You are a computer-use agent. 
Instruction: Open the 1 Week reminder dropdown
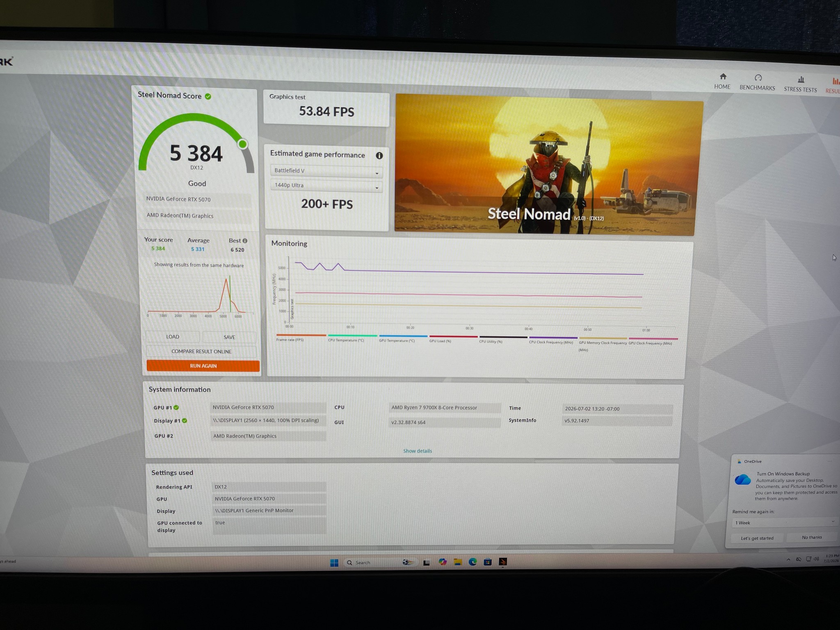click(x=784, y=523)
